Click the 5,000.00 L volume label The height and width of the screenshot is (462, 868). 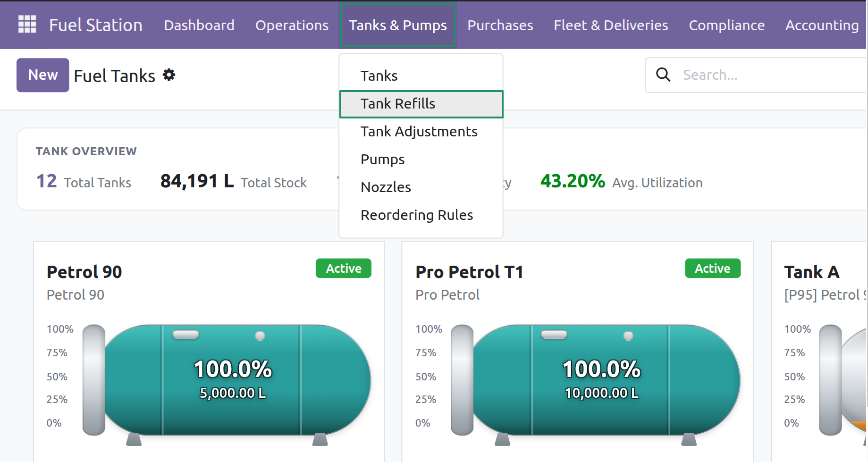(x=233, y=393)
